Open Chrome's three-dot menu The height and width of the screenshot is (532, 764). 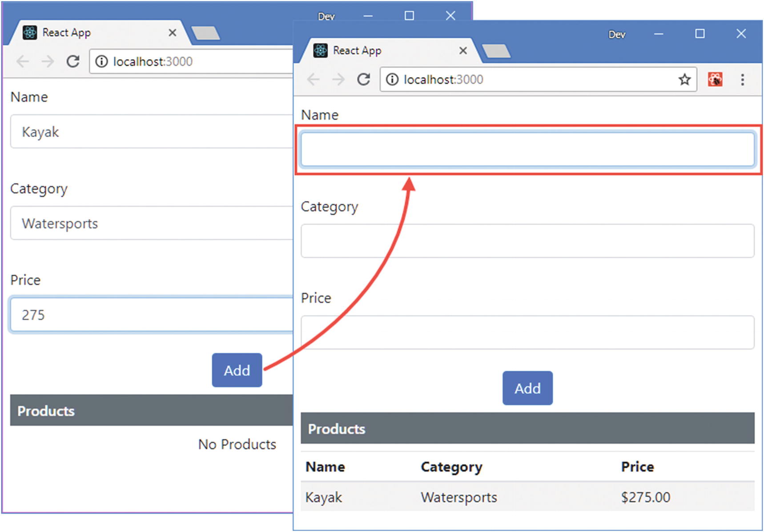click(x=742, y=80)
